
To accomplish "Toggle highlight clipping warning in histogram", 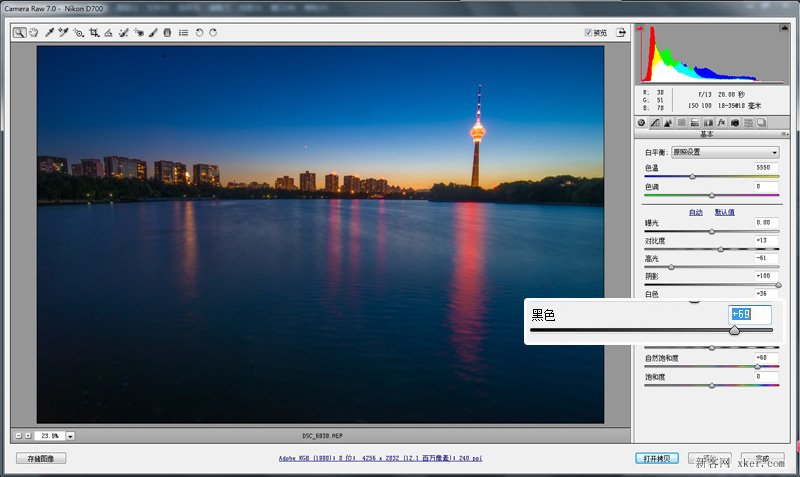I will [785, 28].
